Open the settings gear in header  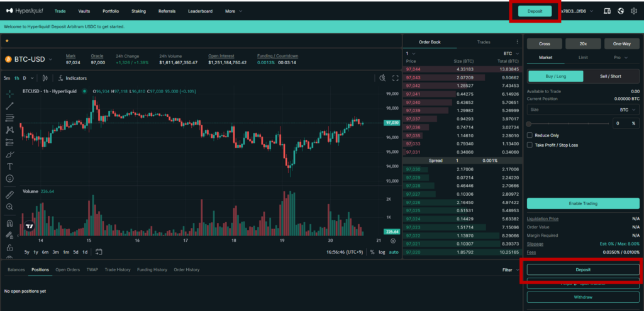pos(634,11)
